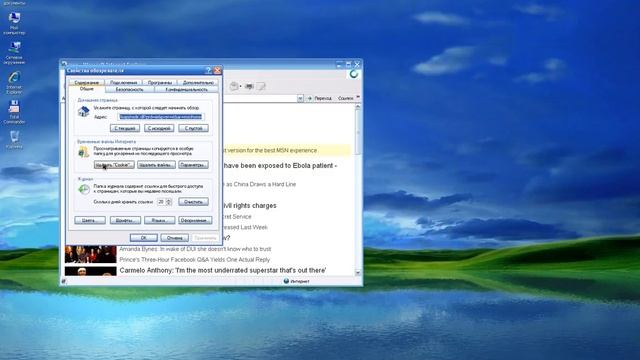Switch to the Безопасность tab

click(x=129, y=89)
